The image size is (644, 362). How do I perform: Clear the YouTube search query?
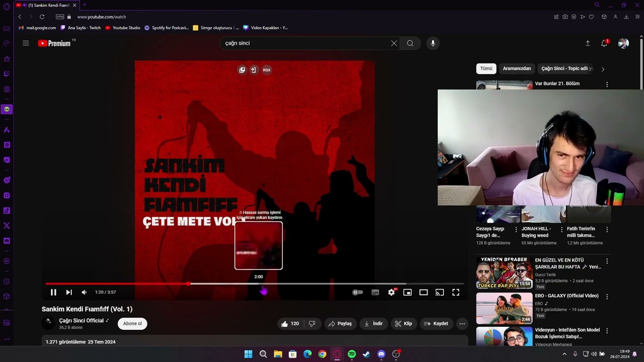click(394, 43)
